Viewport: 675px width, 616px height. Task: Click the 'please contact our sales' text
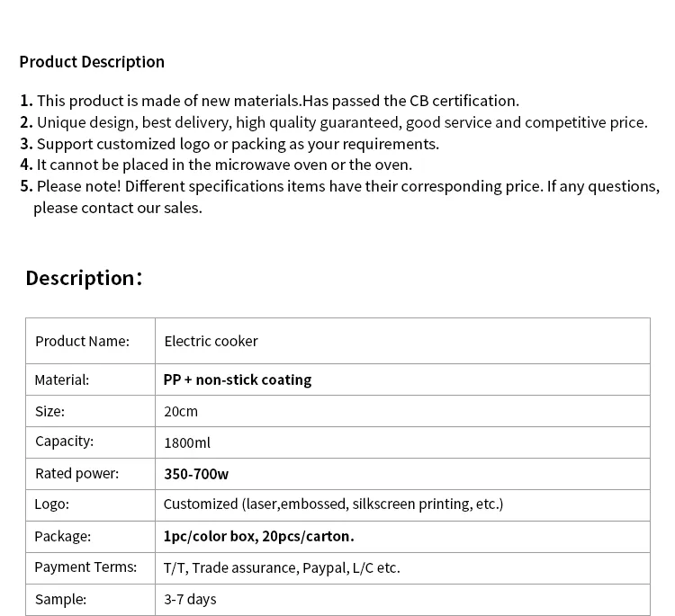[x=118, y=208]
